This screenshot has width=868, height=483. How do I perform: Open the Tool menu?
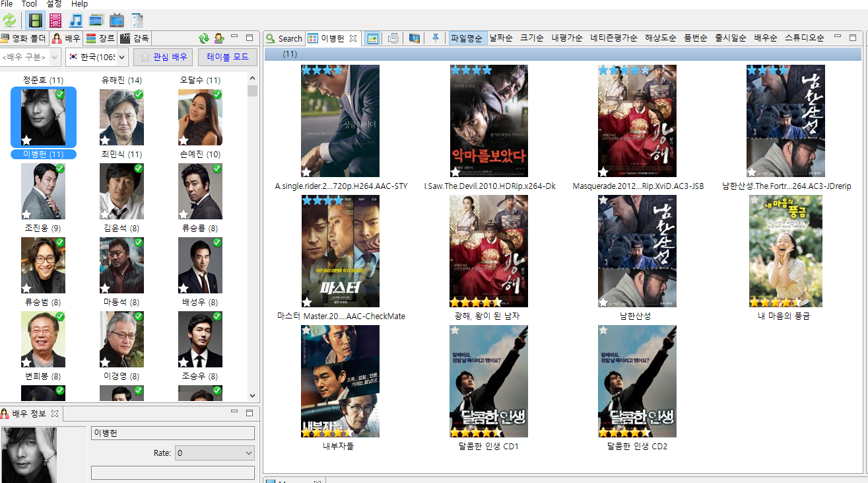coord(29,4)
